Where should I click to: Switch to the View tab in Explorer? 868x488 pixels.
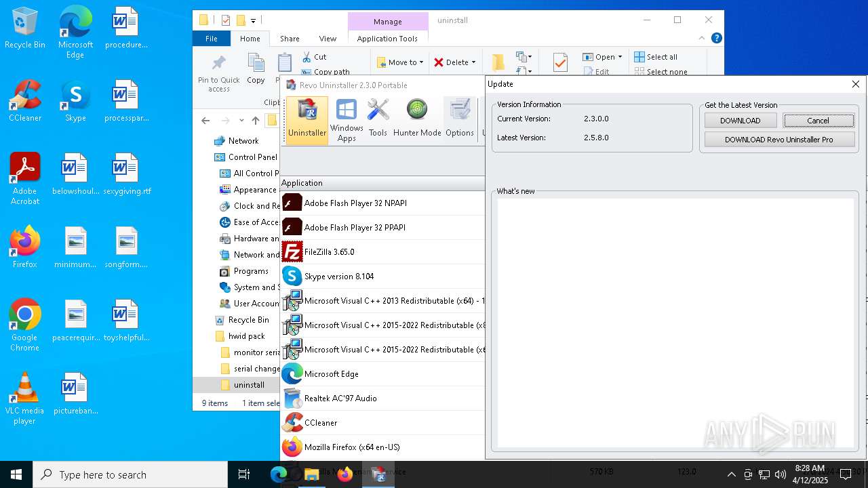pos(328,39)
